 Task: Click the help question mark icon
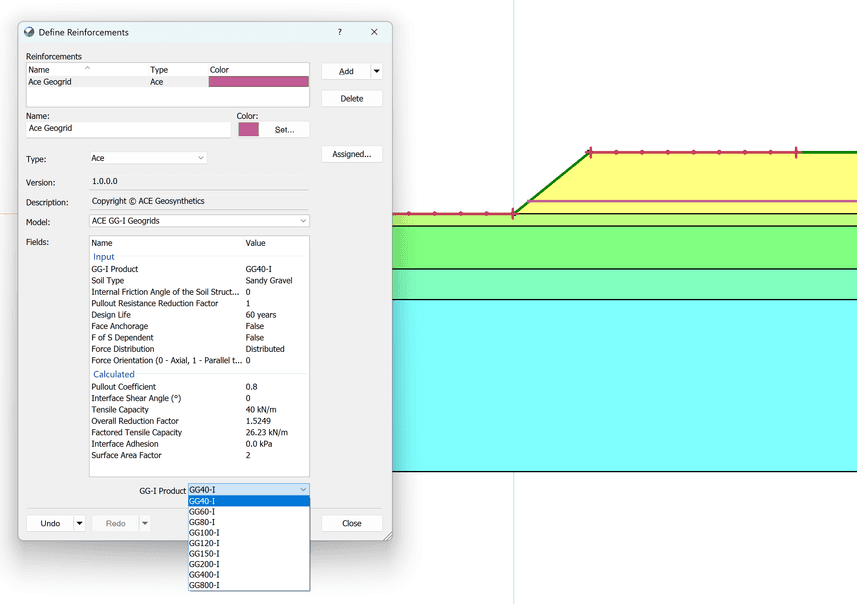339,32
